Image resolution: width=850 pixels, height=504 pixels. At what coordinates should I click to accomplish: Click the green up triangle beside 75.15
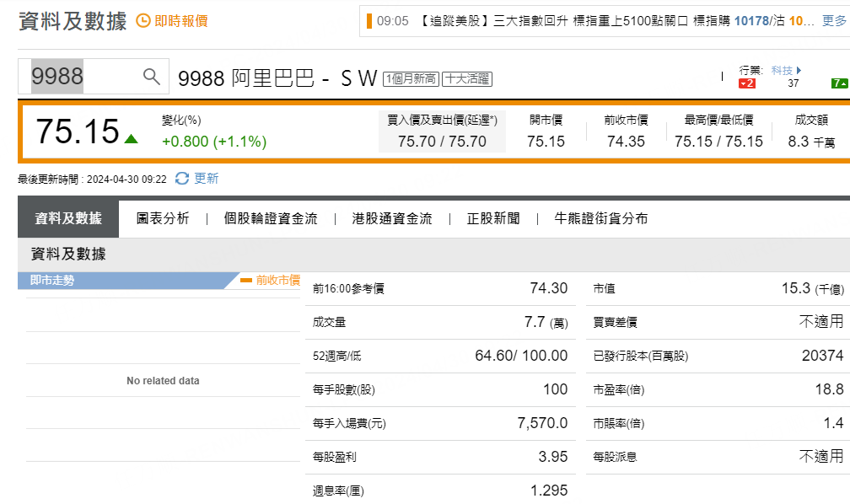pyautogui.click(x=131, y=139)
